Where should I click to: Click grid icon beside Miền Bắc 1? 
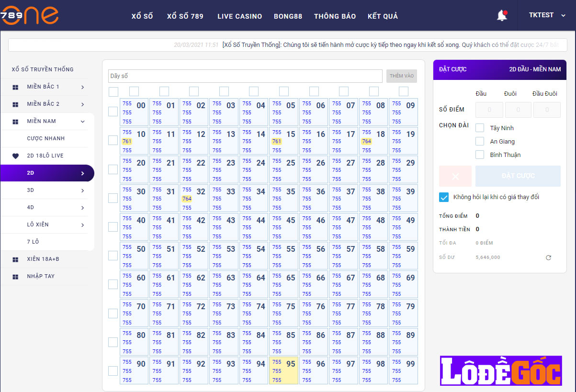(x=15, y=87)
